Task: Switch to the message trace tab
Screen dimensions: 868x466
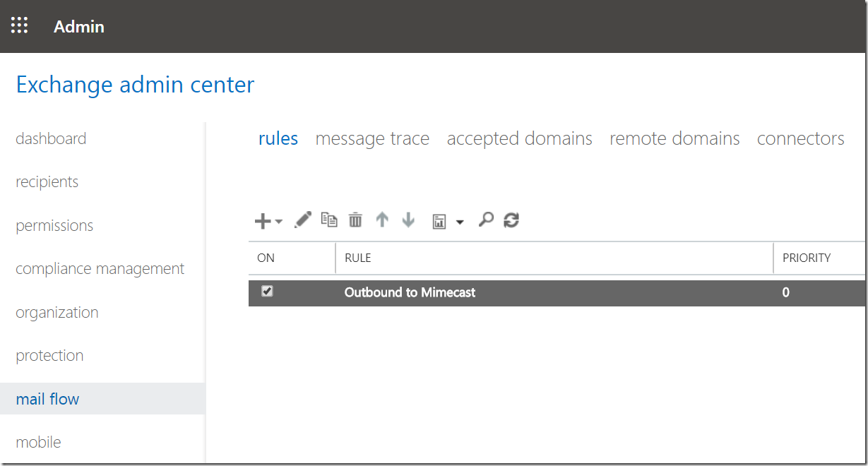Action: coord(372,138)
